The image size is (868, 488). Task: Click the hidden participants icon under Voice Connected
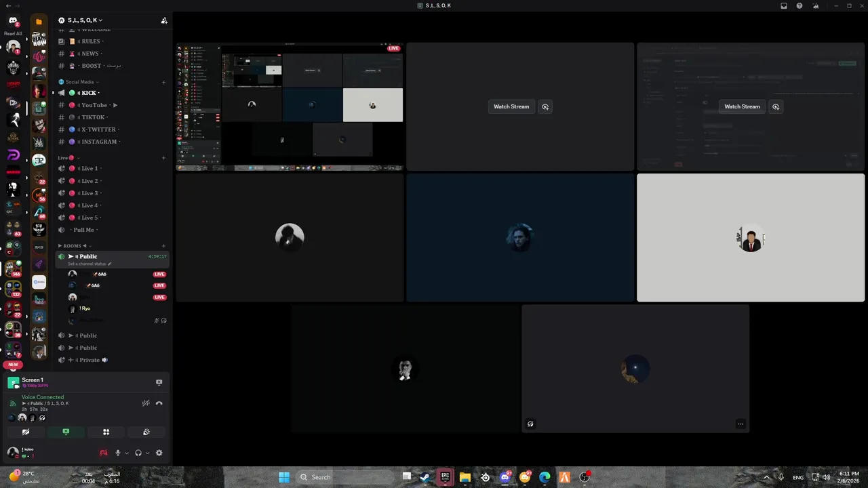42,418
